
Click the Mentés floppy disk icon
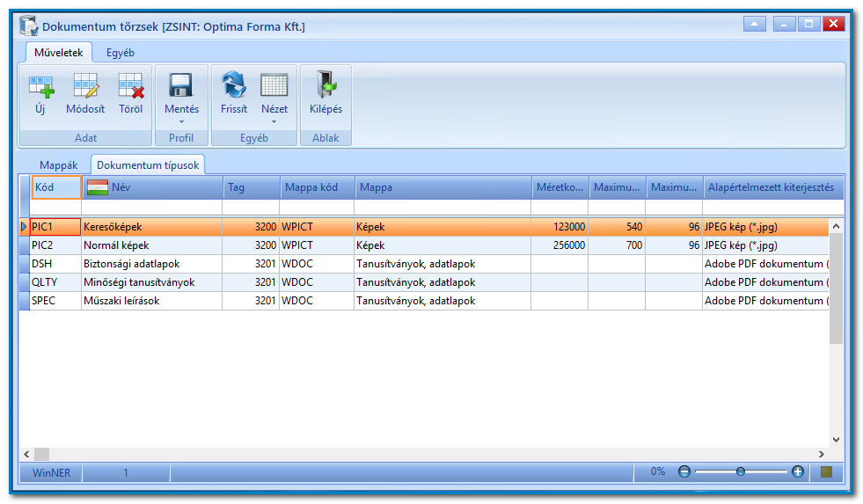tap(181, 86)
